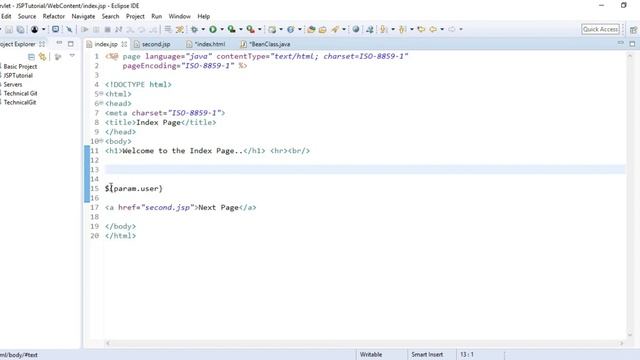Open the Project menu
The height and width of the screenshot is (360, 640).
[135, 16]
